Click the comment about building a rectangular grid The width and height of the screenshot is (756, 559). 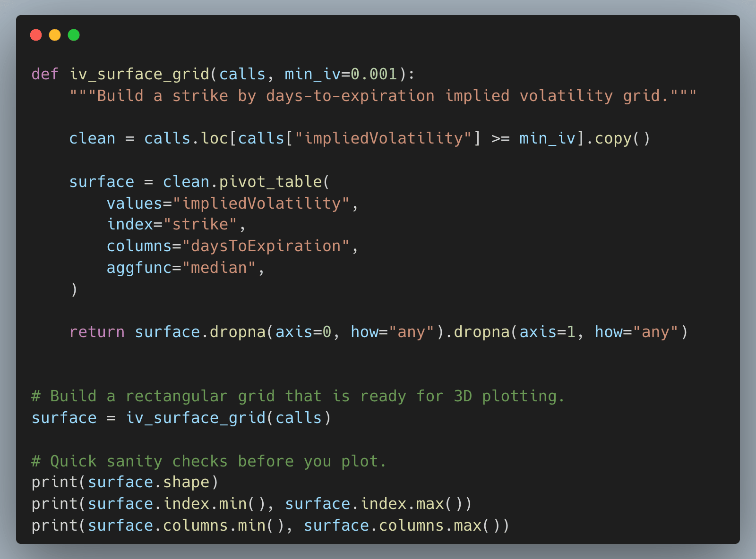[x=298, y=396]
